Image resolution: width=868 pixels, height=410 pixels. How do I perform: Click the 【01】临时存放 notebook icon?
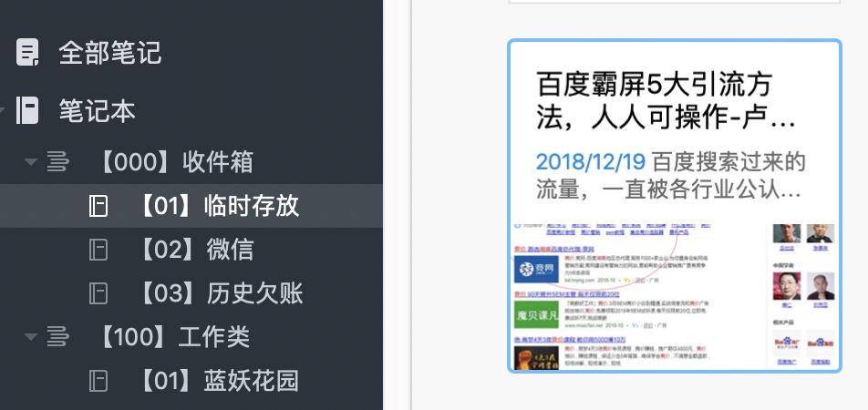click(98, 206)
